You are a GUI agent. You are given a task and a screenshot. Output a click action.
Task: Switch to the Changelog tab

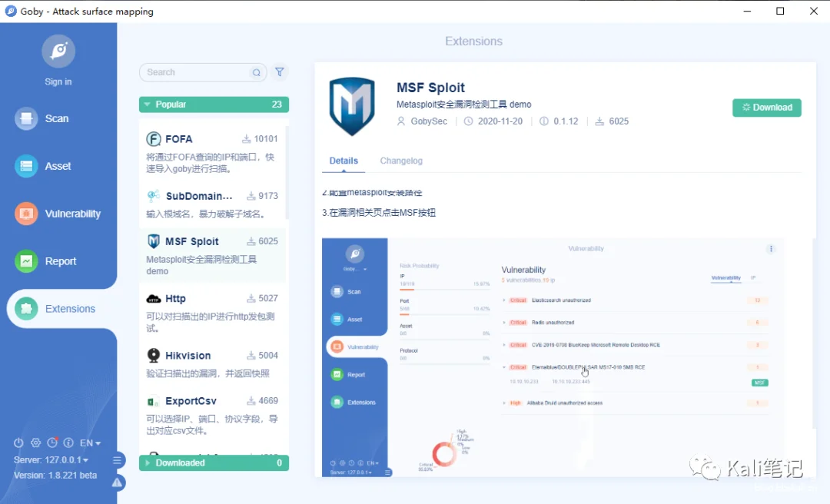401,161
